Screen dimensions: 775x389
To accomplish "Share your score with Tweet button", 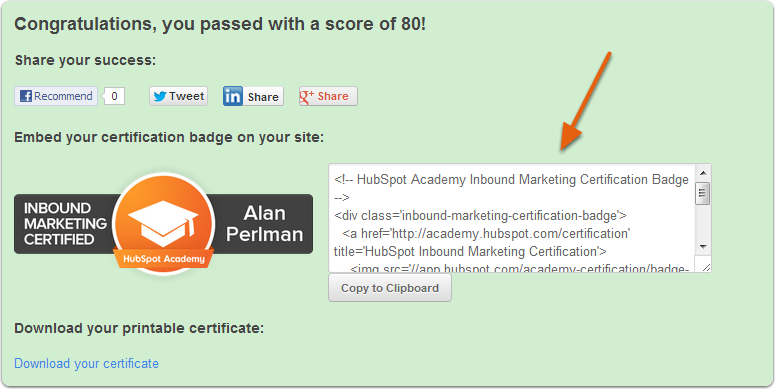I will click(x=178, y=96).
